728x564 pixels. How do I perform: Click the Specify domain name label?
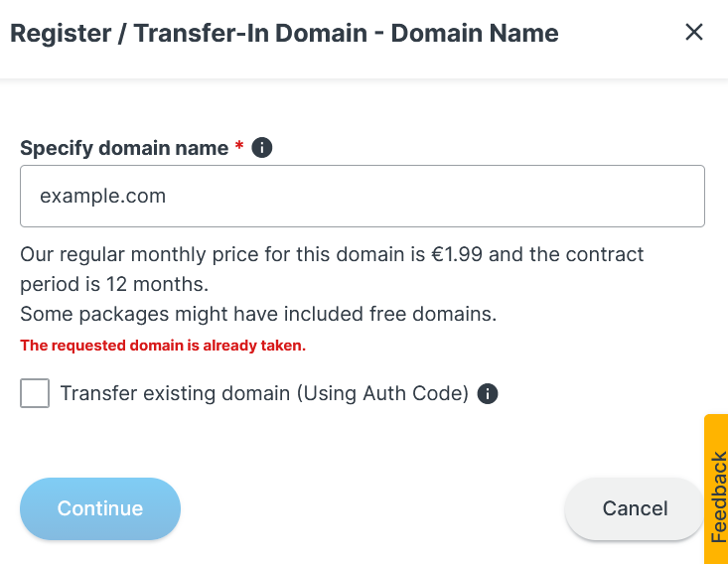[x=124, y=148]
